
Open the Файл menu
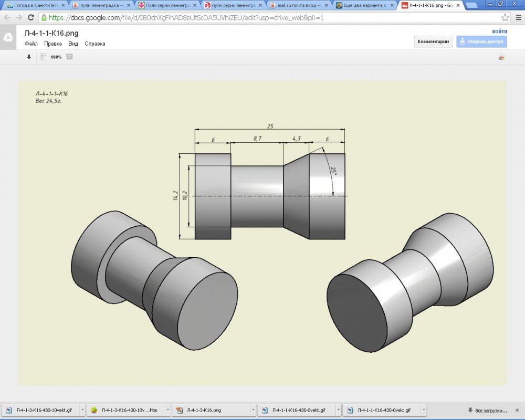[x=30, y=44]
